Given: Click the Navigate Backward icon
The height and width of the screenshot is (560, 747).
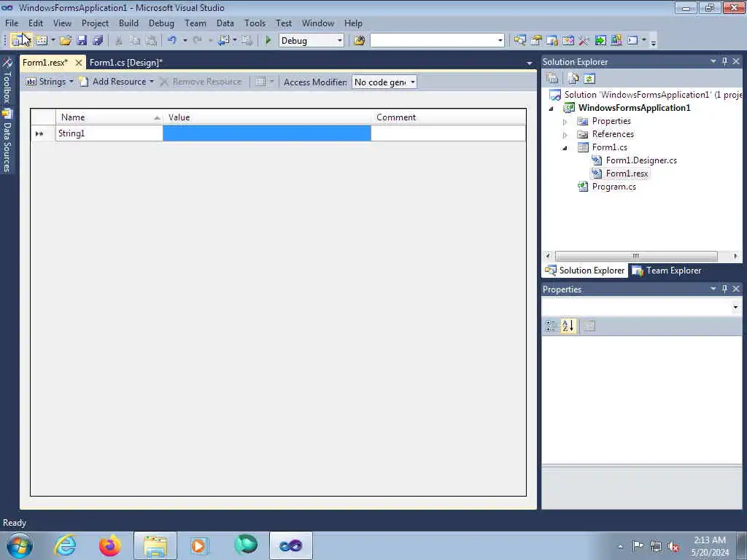Looking at the screenshot, I should click(x=223, y=41).
